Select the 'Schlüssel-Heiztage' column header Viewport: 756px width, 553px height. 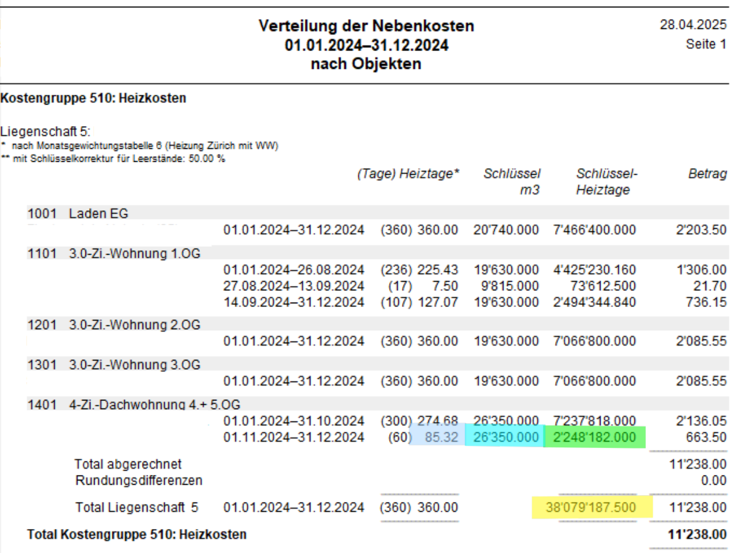607,182
